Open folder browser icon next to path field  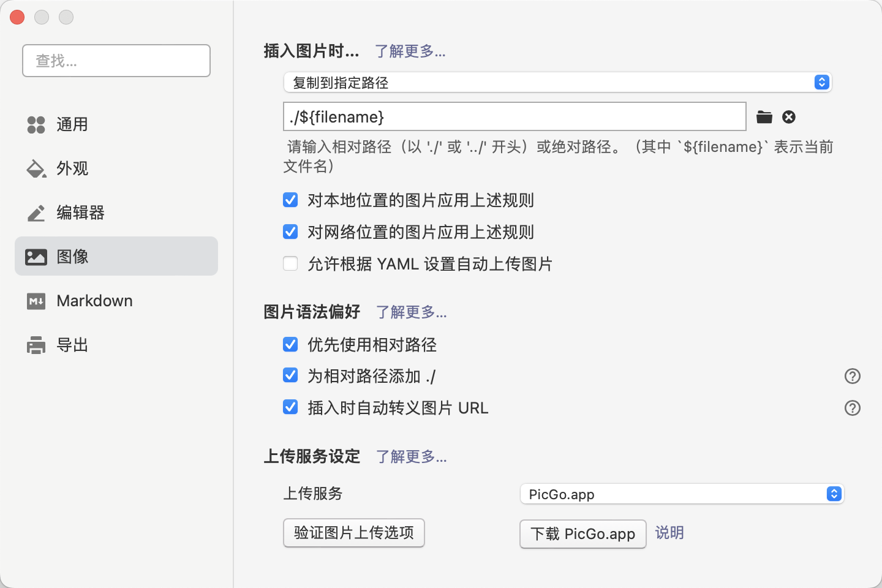click(x=764, y=117)
